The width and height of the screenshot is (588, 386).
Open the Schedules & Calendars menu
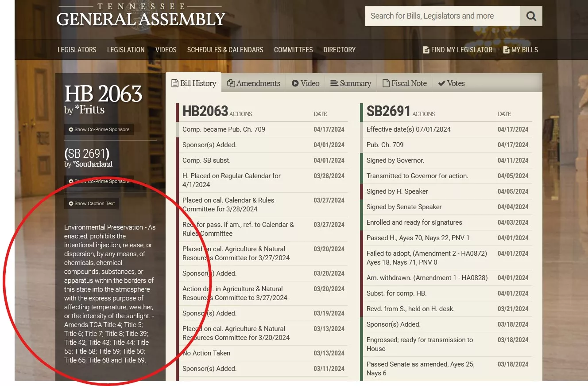pyautogui.click(x=225, y=50)
